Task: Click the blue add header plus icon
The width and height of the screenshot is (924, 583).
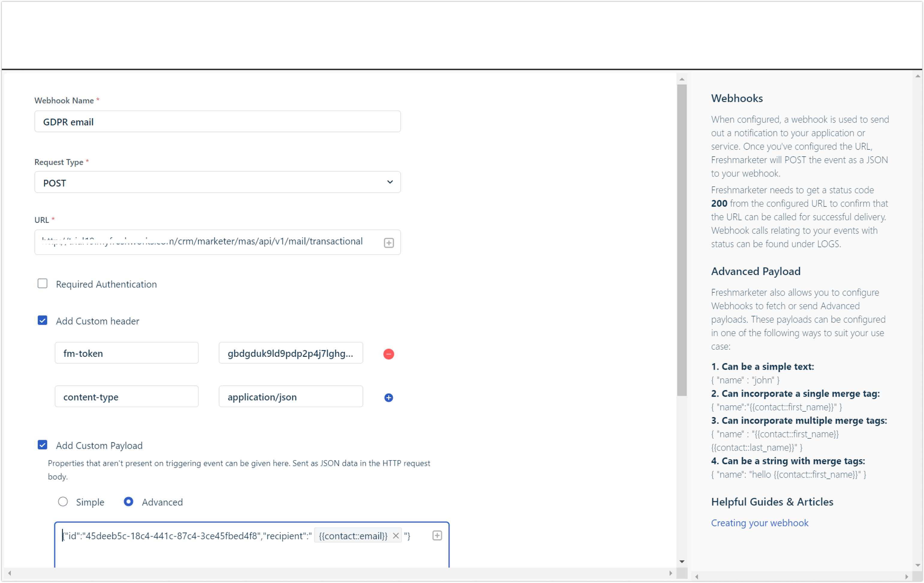Action: coord(388,398)
